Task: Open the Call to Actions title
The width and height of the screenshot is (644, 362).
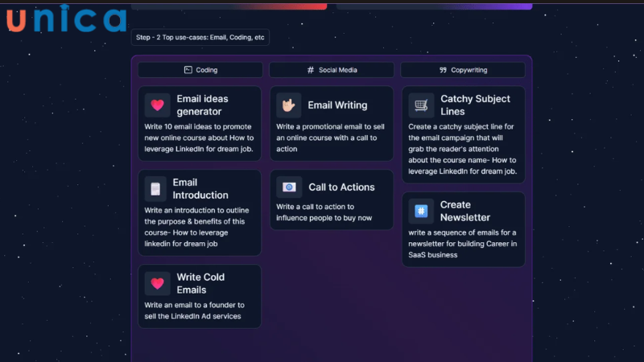Action: pyautogui.click(x=341, y=187)
